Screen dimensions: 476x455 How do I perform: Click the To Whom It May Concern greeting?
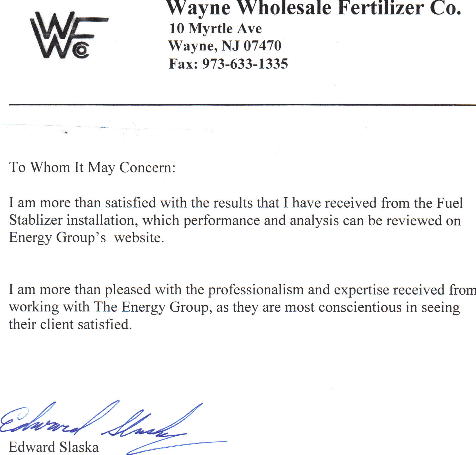(92, 167)
